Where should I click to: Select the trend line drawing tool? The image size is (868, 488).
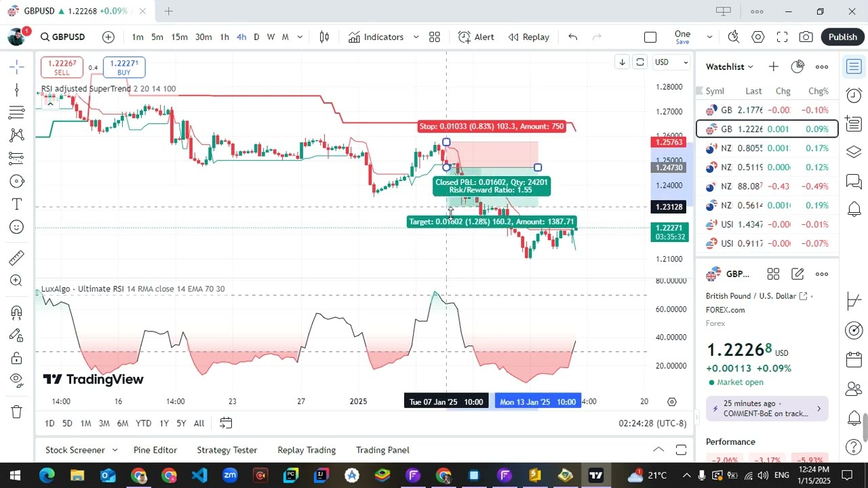click(x=17, y=89)
